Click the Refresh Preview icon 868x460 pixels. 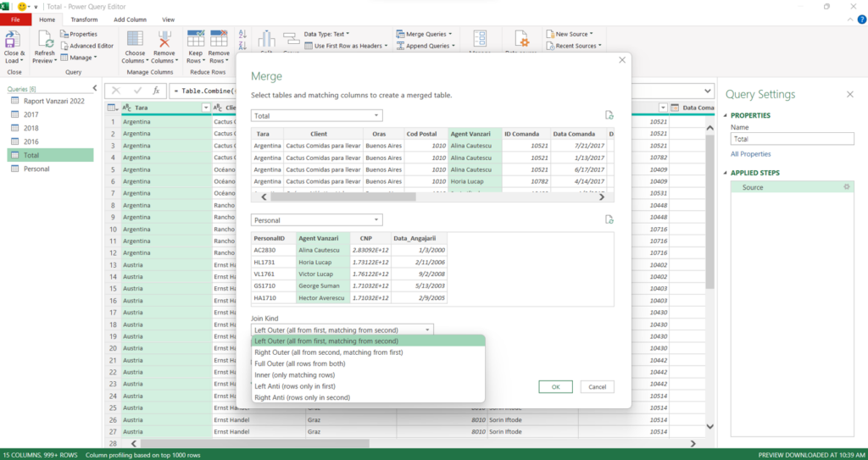tap(44, 40)
